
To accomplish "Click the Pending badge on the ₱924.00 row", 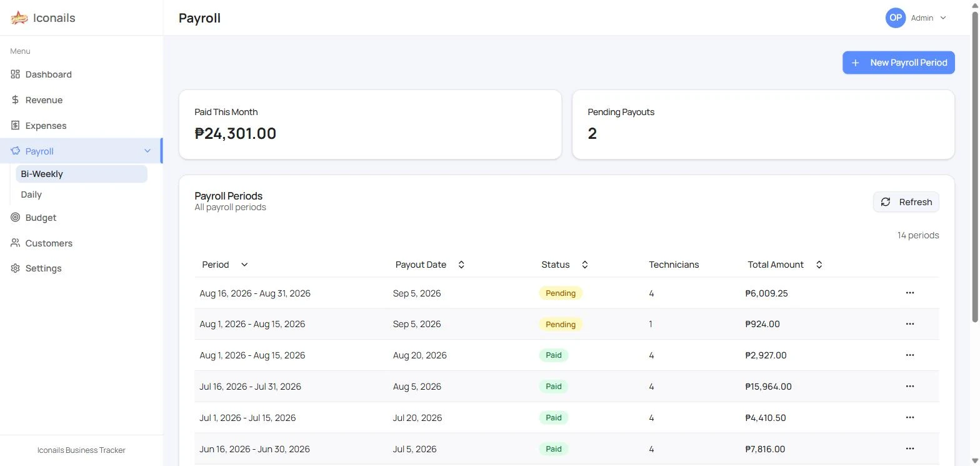I will [561, 324].
